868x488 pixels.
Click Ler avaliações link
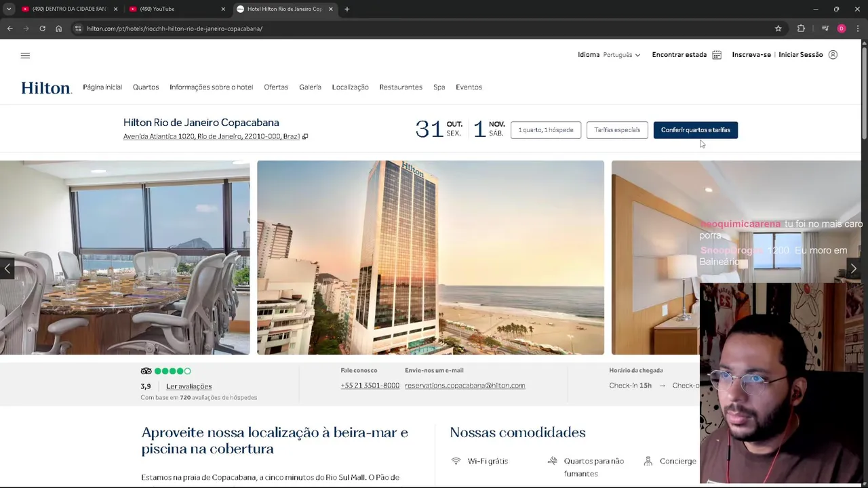tap(189, 386)
